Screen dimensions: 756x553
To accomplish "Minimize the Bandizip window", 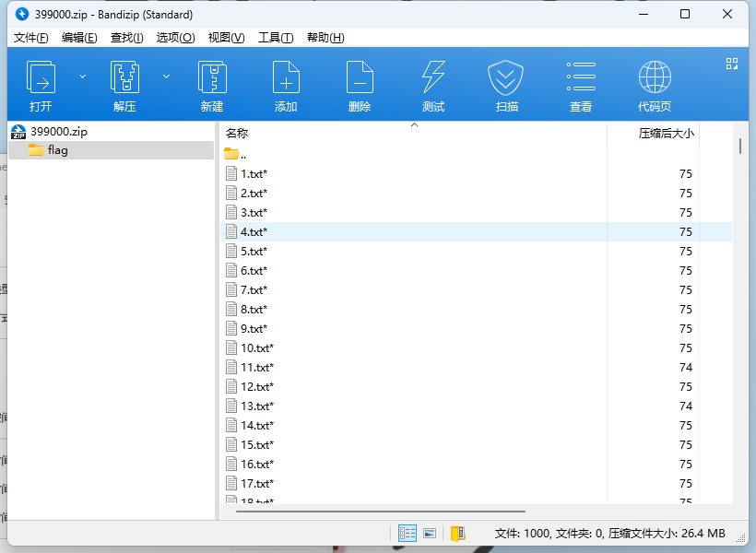I will tap(644, 14).
